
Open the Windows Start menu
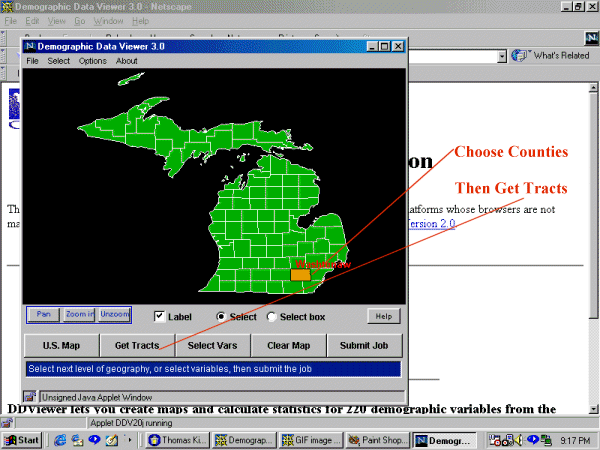(22, 440)
